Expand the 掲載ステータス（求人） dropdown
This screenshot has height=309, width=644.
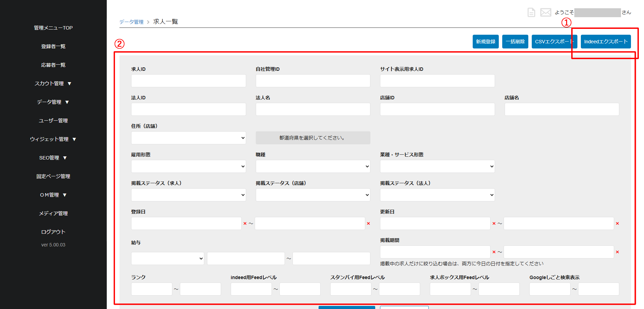tap(188, 195)
